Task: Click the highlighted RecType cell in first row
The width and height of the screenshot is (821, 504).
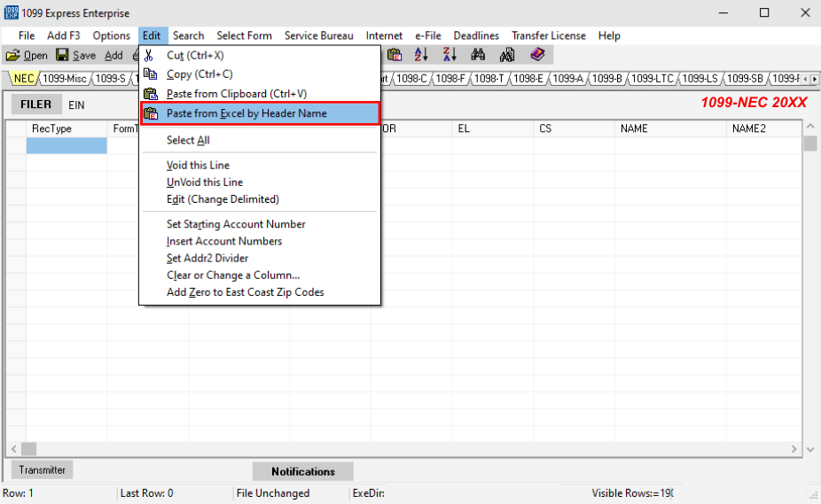Action: pyautogui.click(x=66, y=145)
